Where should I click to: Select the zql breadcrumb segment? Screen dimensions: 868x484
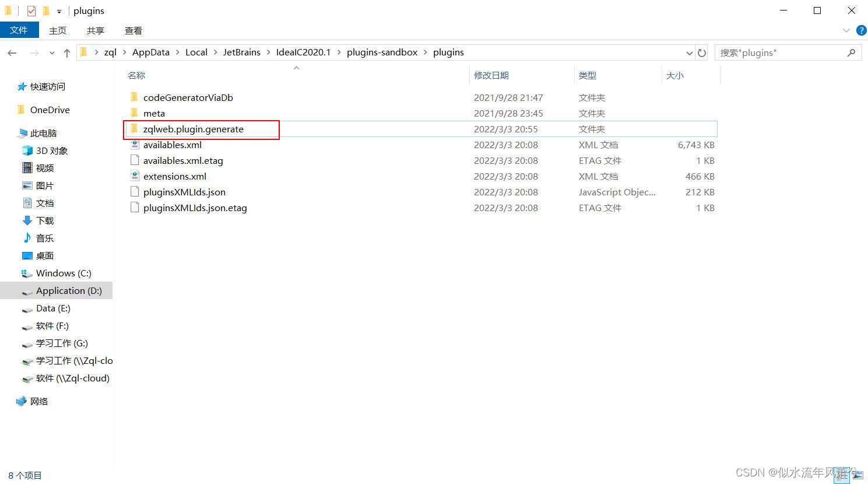(110, 52)
